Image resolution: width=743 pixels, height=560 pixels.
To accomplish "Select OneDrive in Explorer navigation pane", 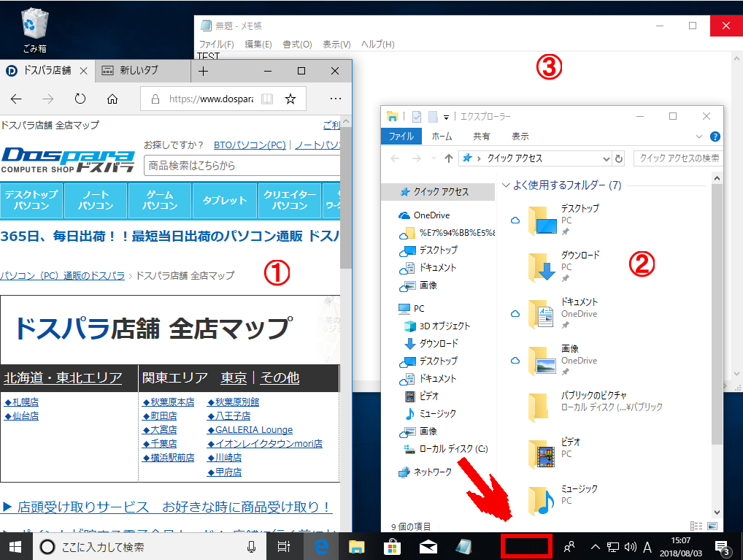I will [x=431, y=215].
